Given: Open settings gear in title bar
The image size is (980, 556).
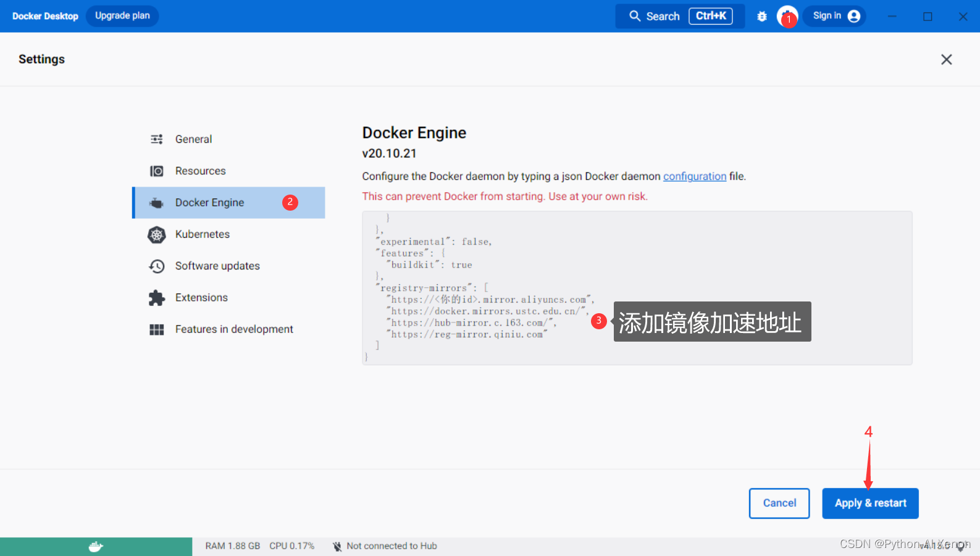Looking at the screenshot, I should (x=787, y=17).
